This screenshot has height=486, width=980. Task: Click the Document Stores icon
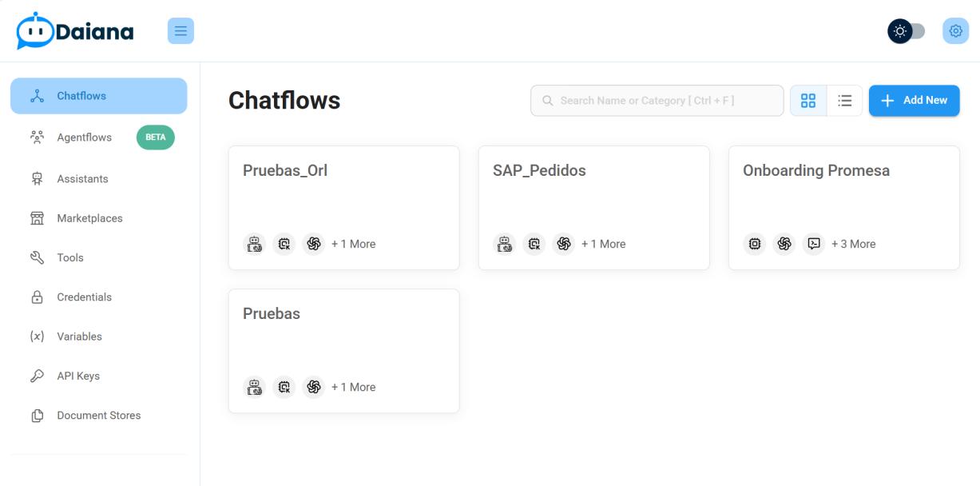click(37, 416)
